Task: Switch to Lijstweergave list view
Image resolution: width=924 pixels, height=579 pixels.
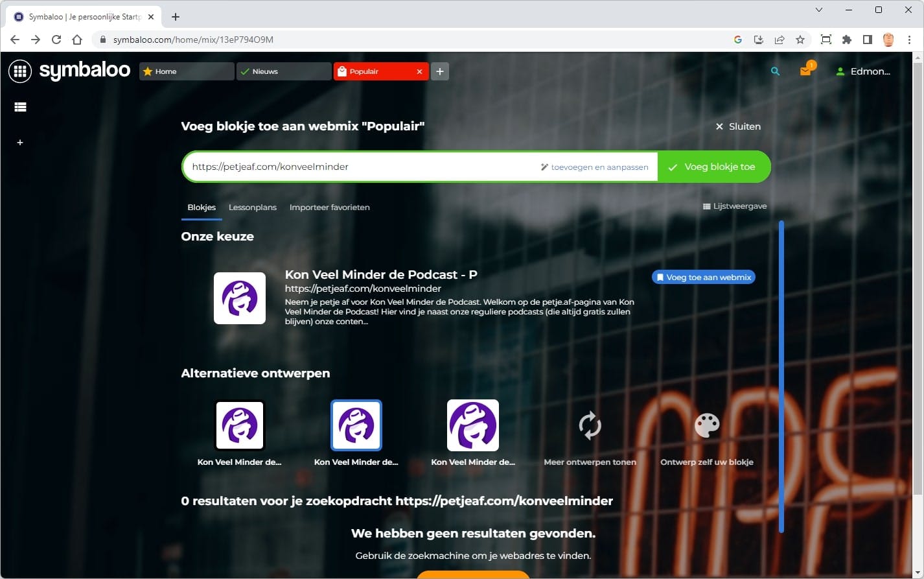Action: [735, 206]
